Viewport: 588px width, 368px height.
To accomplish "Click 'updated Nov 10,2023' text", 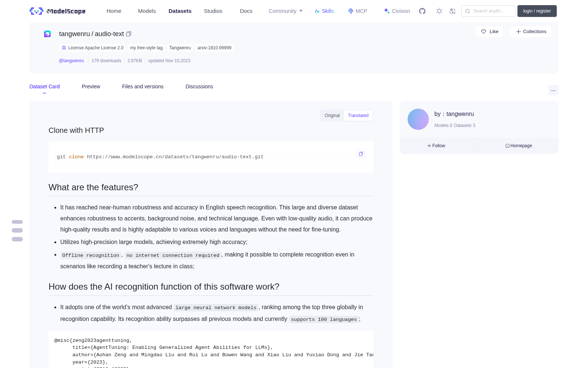I will (169, 61).
